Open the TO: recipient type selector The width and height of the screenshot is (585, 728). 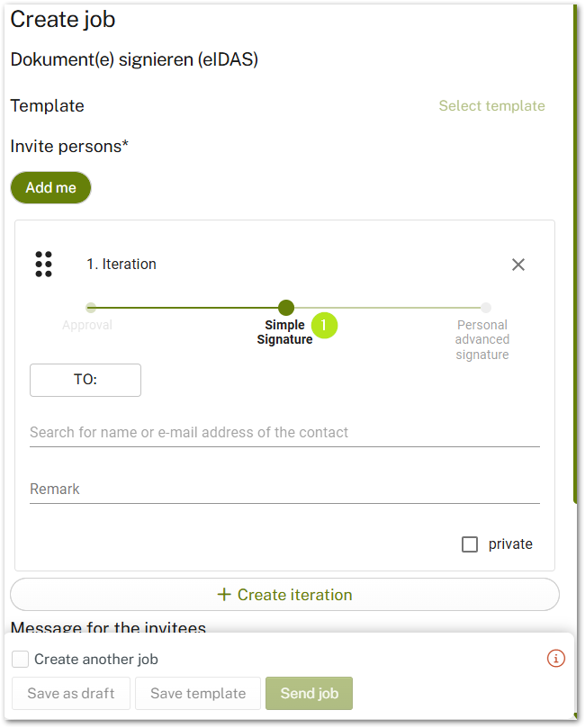click(85, 380)
